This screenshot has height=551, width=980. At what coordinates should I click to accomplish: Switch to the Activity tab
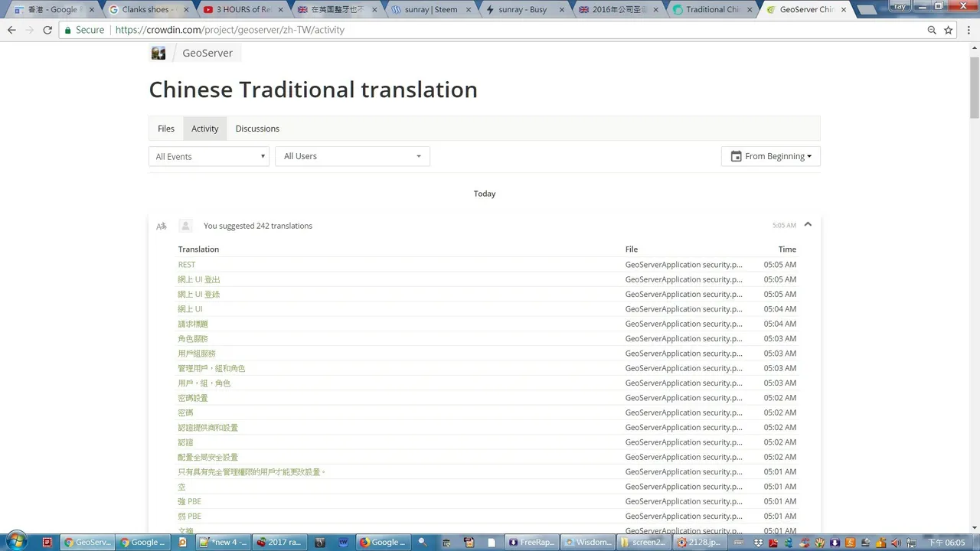[x=204, y=129]
